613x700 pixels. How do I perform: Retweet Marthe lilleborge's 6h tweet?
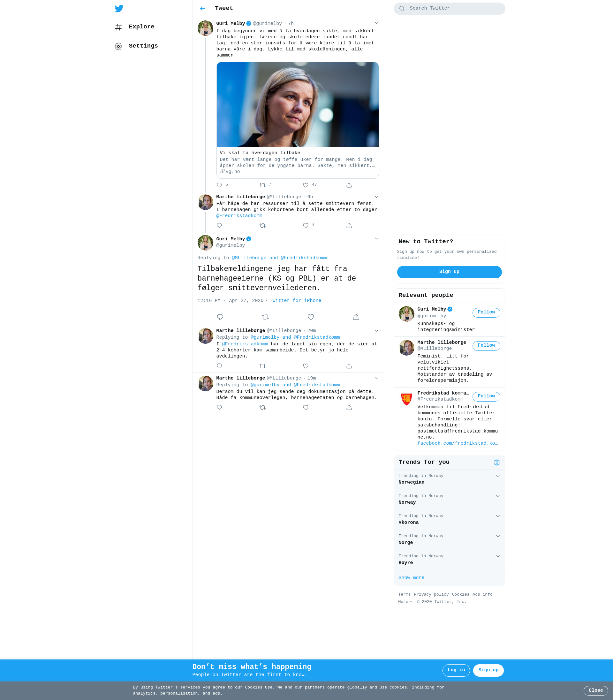263,225
